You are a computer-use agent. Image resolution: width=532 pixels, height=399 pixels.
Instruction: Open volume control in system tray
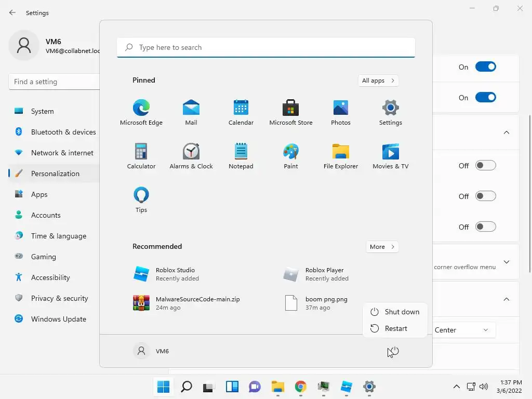(484, 387)
